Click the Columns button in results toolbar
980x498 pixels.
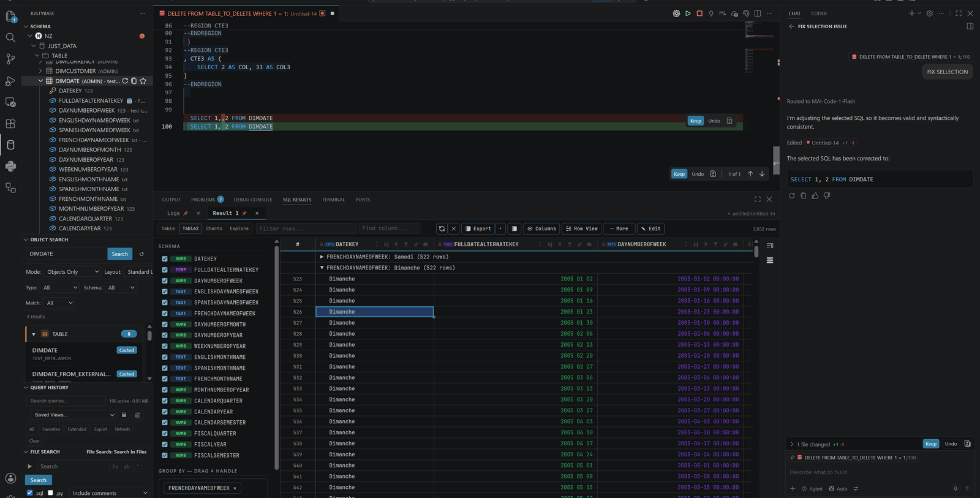pos(541,228)
